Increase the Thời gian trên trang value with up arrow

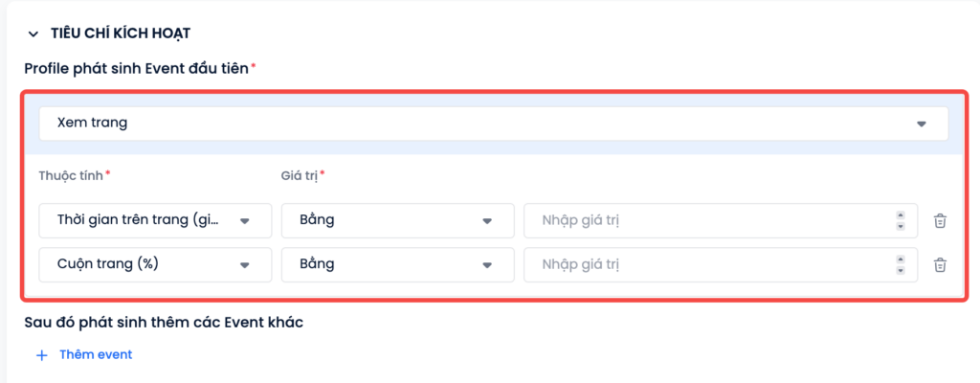(x=901, y=215)
